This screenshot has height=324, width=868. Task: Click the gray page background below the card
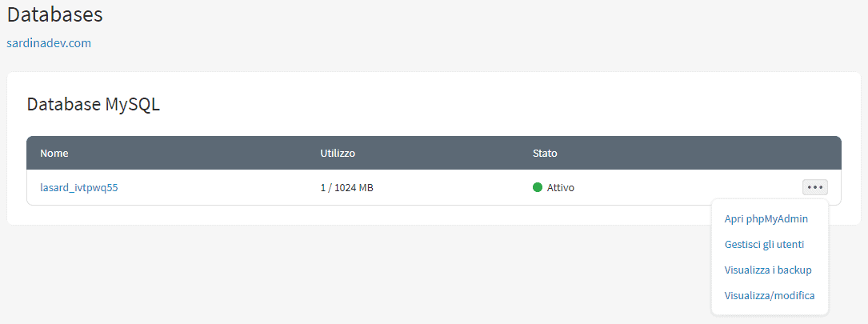pyautogui.click(x=320, y=272)
